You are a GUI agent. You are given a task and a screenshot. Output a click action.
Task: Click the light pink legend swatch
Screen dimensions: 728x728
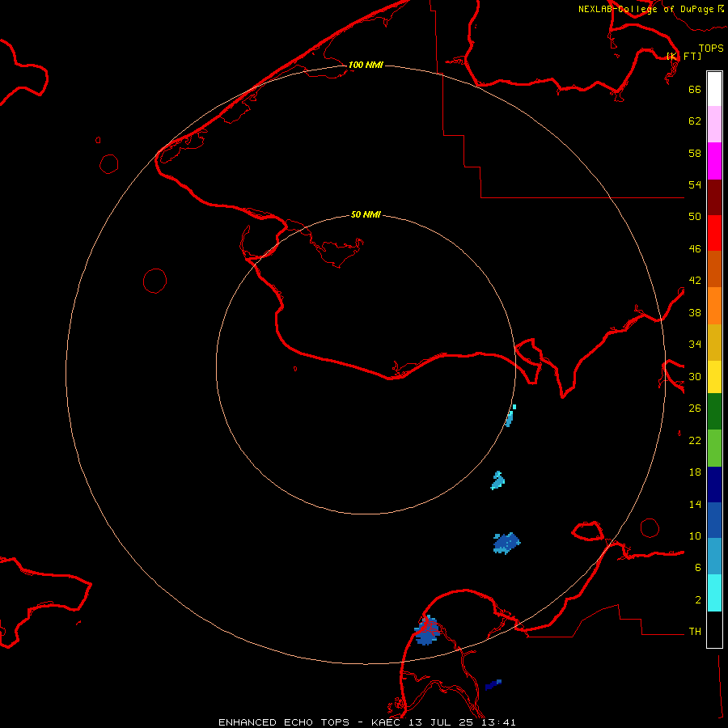point(714,124)
